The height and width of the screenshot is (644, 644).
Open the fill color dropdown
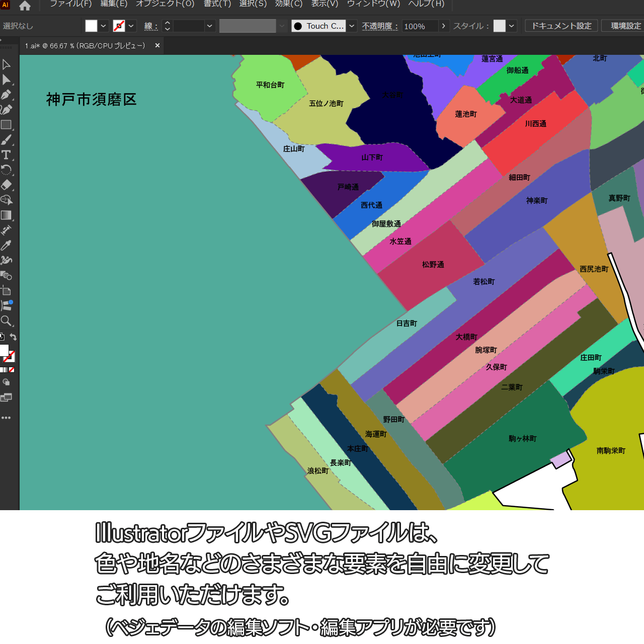coord(103,26)
